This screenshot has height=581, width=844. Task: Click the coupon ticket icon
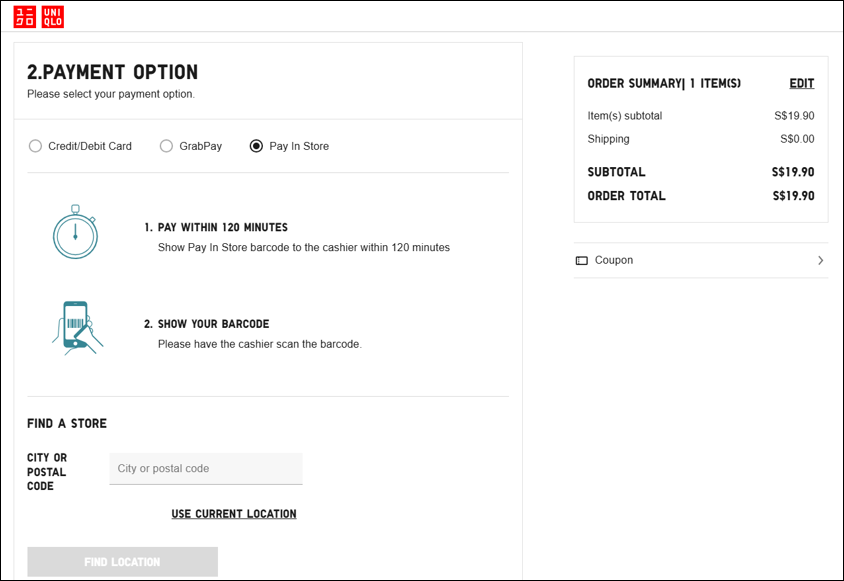(x=582, y=261)
